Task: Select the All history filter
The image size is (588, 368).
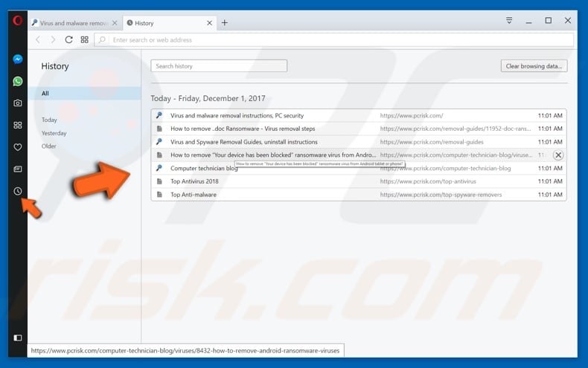Action: (84, 94)
